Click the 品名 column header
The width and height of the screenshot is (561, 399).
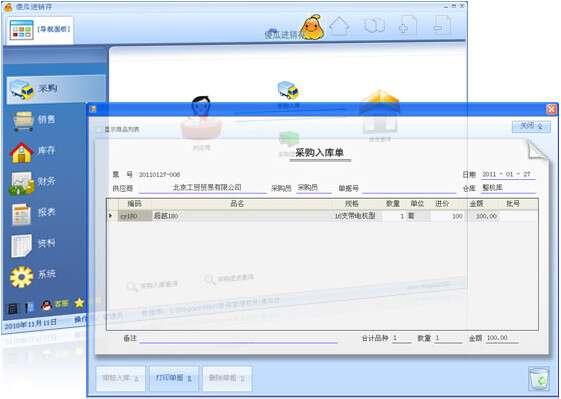[238, 204]
